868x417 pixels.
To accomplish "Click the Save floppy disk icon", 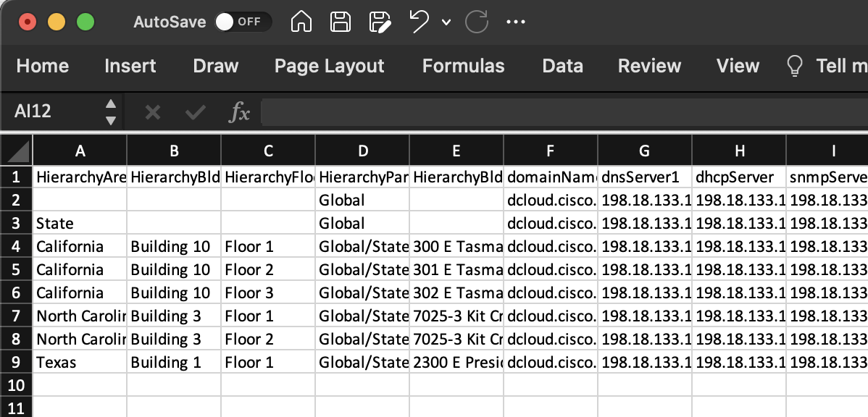I will coord(341,22).
